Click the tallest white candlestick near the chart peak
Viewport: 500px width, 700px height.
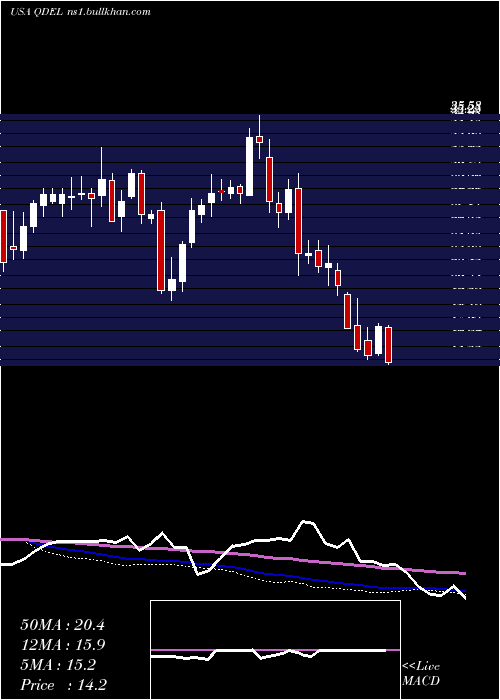click(x=250, y=166)
